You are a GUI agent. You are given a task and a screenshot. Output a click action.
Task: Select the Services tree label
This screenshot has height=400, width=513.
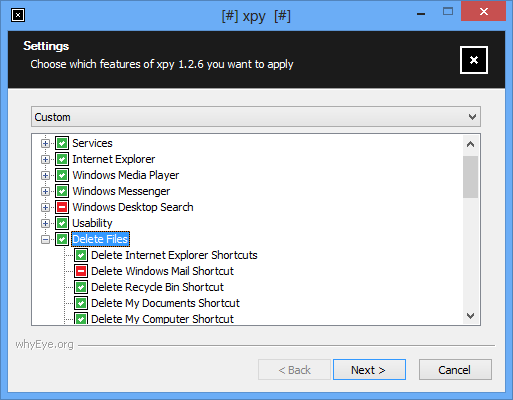coord(92,143)
